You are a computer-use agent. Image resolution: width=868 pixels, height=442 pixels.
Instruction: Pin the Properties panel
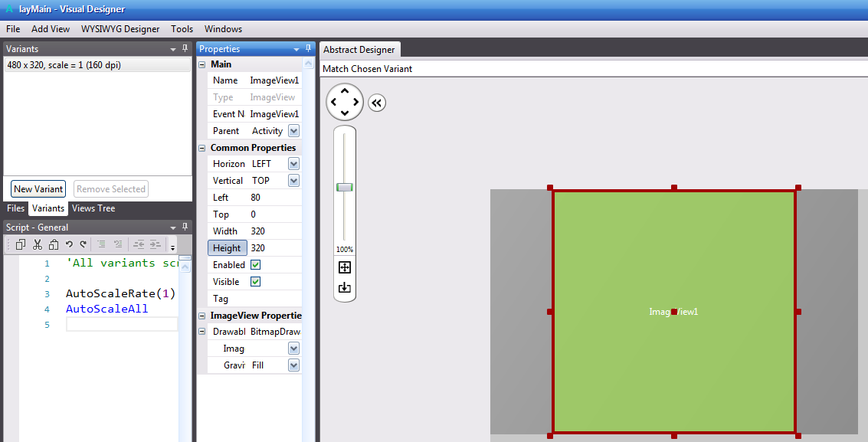coord(308,49)
